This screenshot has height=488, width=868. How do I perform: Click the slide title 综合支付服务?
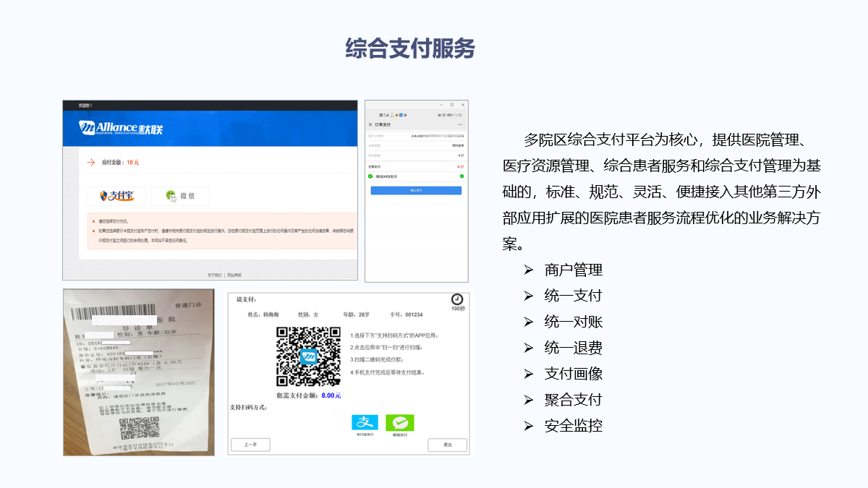point(410,48)
